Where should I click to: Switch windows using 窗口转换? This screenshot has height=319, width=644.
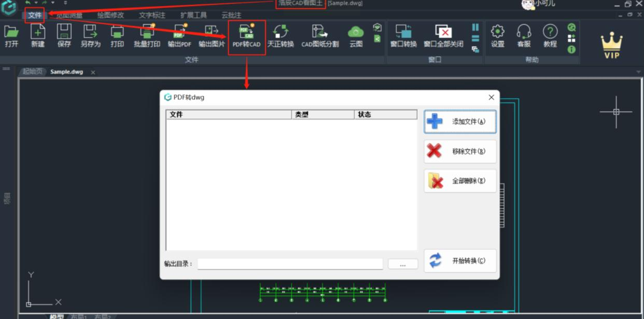403,36
